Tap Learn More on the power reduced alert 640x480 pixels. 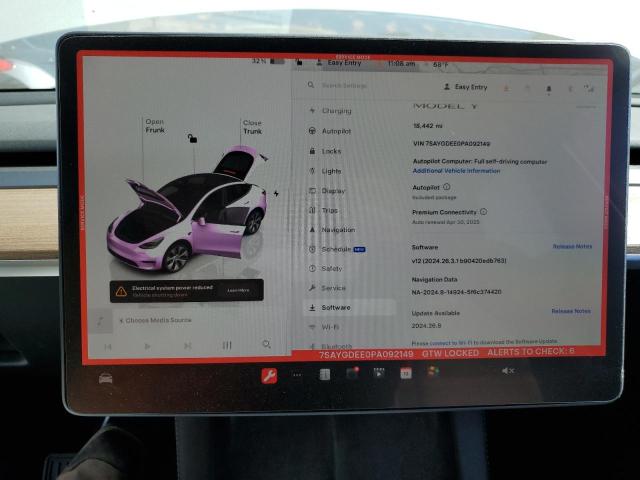click(238, 290)
